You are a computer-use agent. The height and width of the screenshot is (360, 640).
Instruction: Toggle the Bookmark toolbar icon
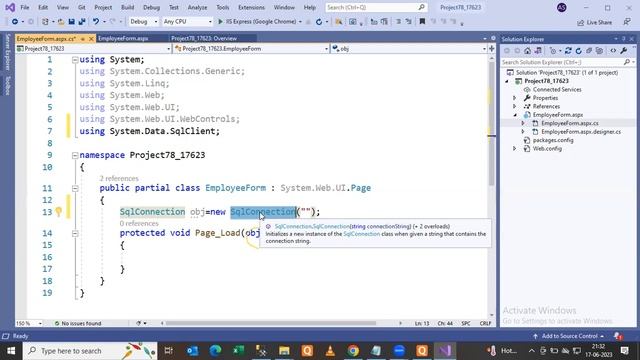[422, 22]
